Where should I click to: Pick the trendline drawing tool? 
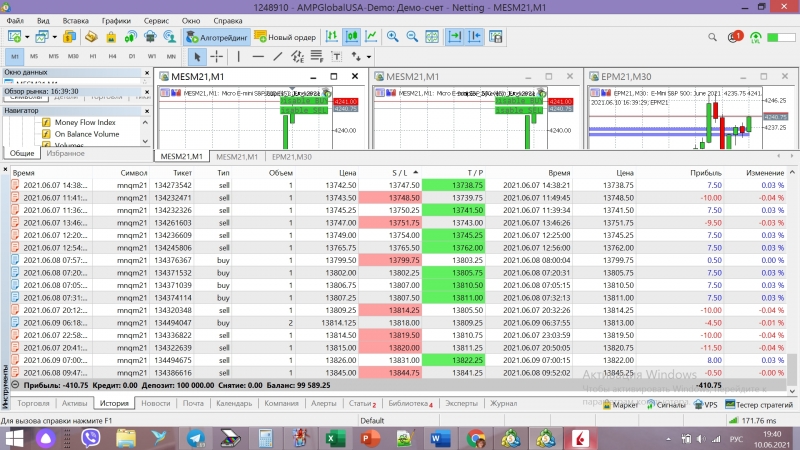tap(278, 57)
